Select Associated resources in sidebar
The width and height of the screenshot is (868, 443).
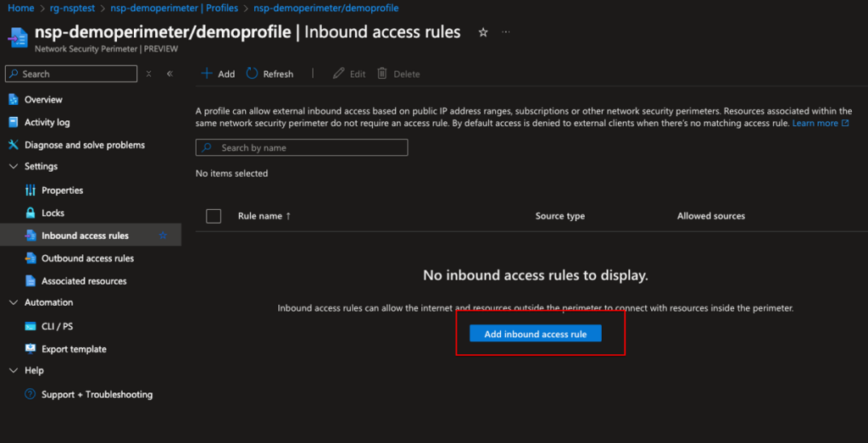84,281
